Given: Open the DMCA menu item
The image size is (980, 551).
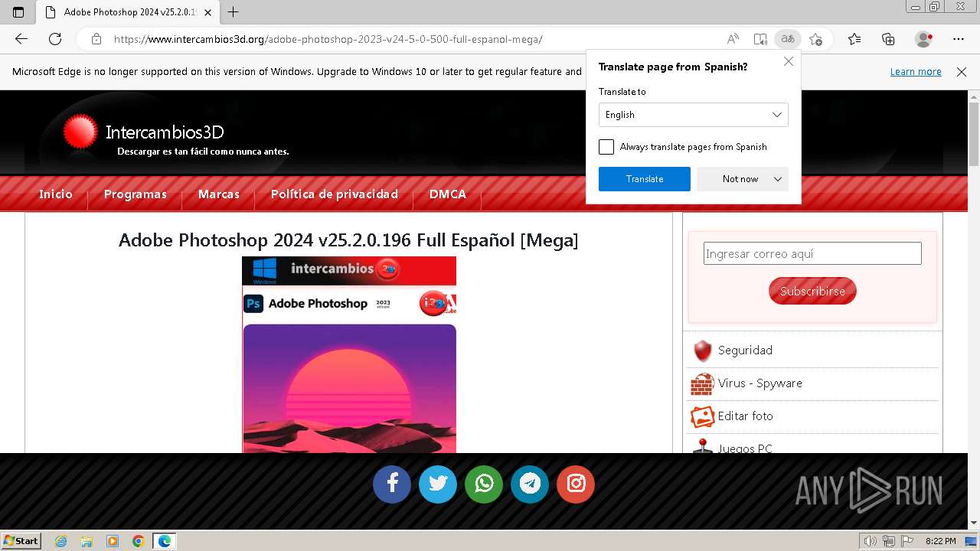Looking at the screenshot, I should (448, 194).
